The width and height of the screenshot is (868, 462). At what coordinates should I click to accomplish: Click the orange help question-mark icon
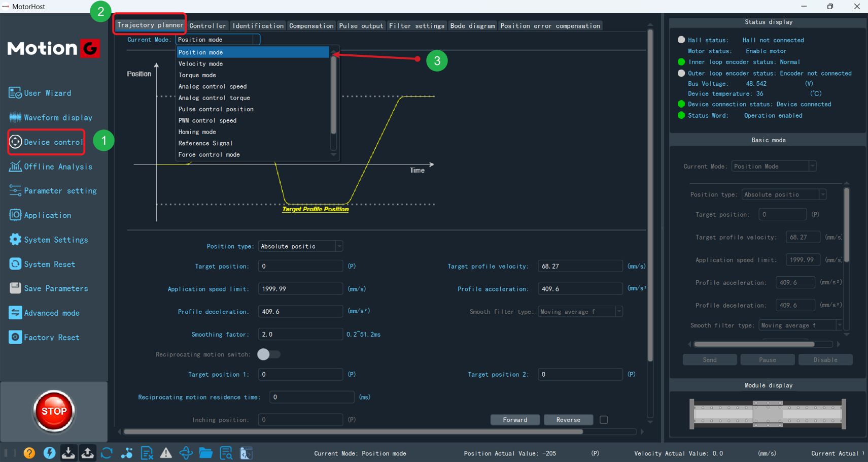29,453
